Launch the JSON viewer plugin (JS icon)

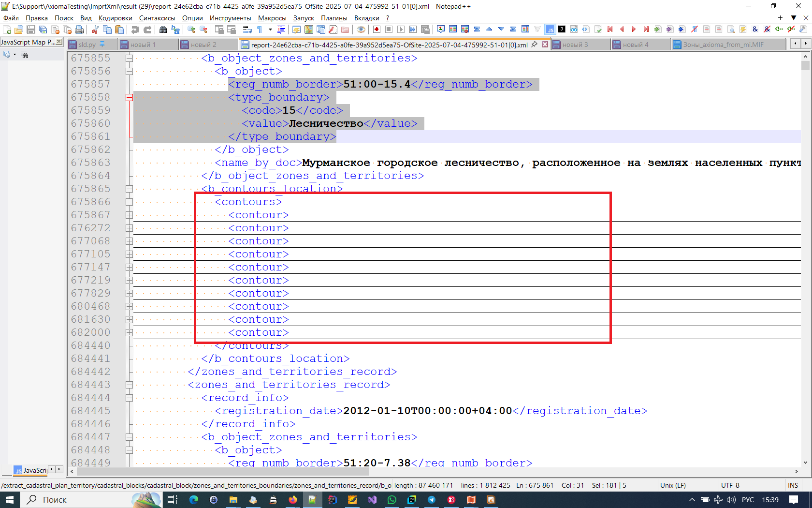tap(550, 30)
